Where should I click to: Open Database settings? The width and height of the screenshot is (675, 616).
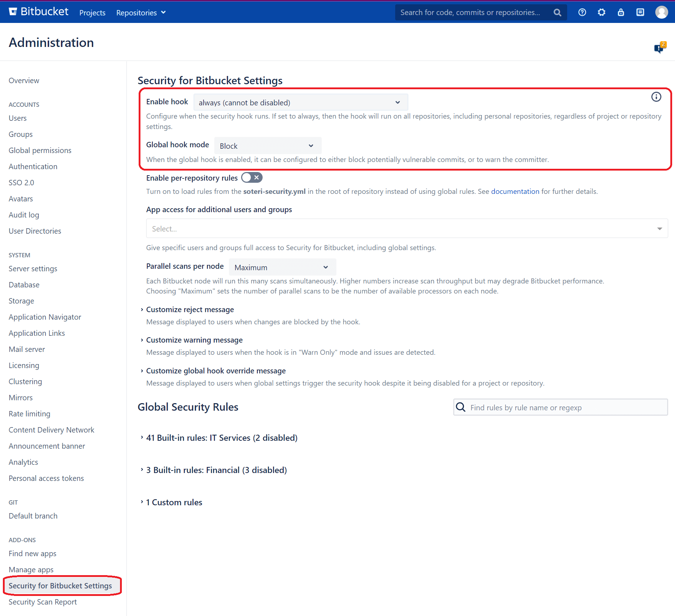24,285
